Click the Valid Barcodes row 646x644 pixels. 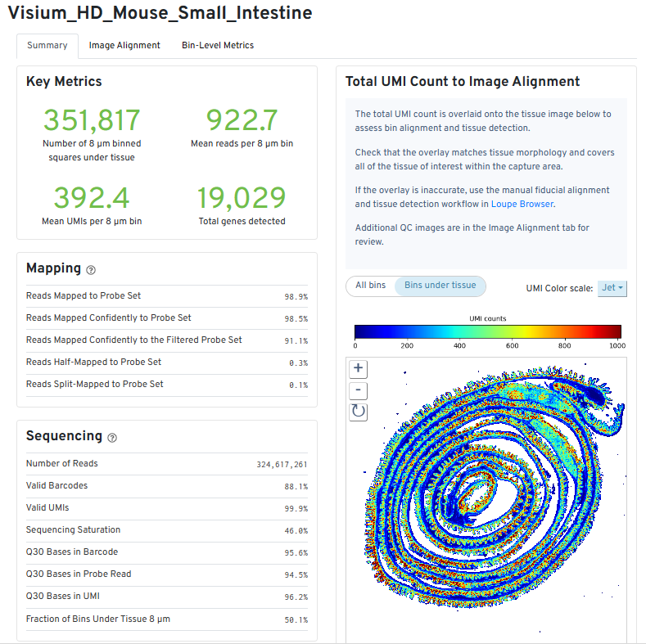(x=167, y=486)
